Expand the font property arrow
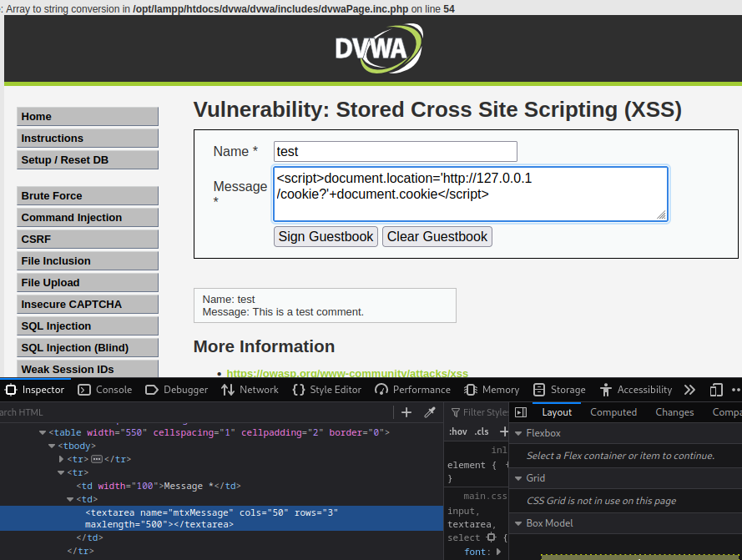 [x=498, y=552]
